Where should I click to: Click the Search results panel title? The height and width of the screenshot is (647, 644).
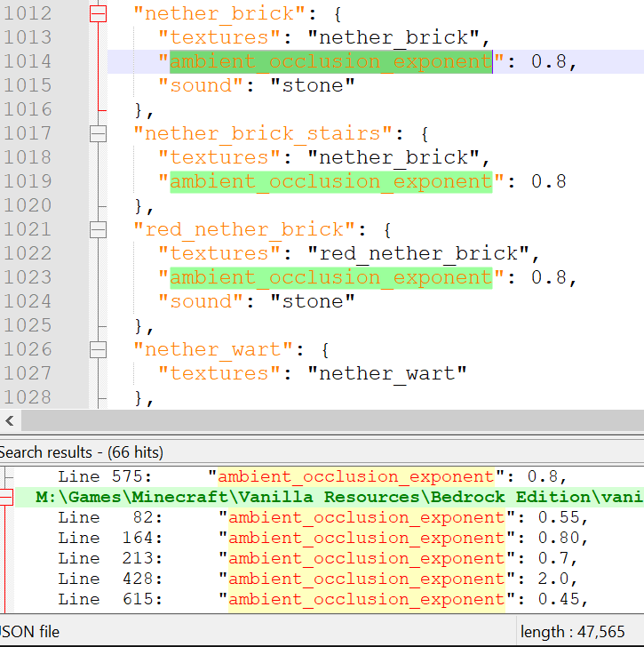81,452
